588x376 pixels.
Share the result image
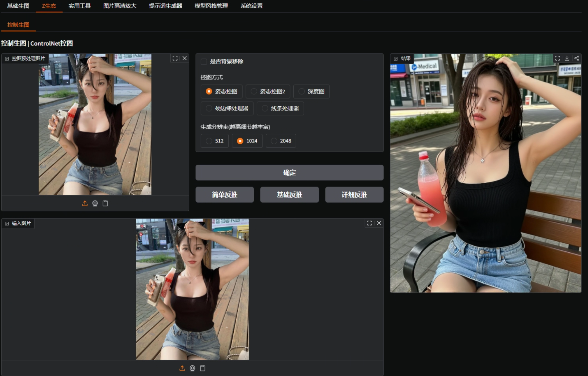click(577, 58)
